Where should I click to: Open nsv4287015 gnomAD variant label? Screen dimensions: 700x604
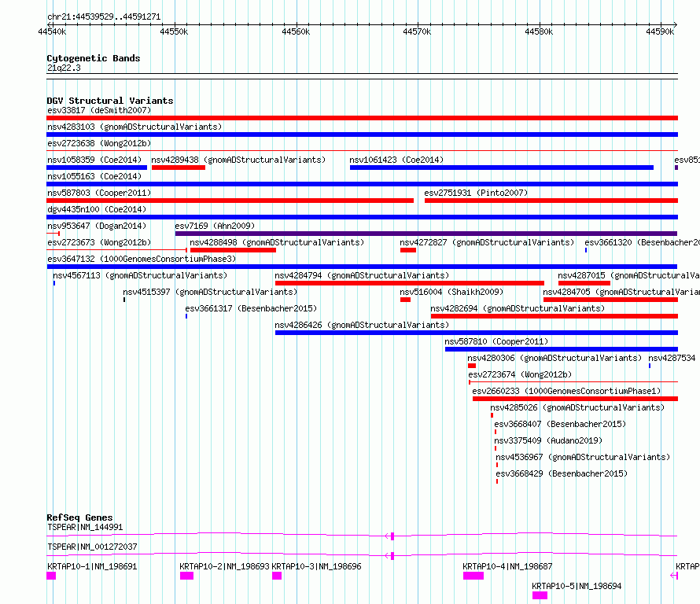click(x=628, y=275)
